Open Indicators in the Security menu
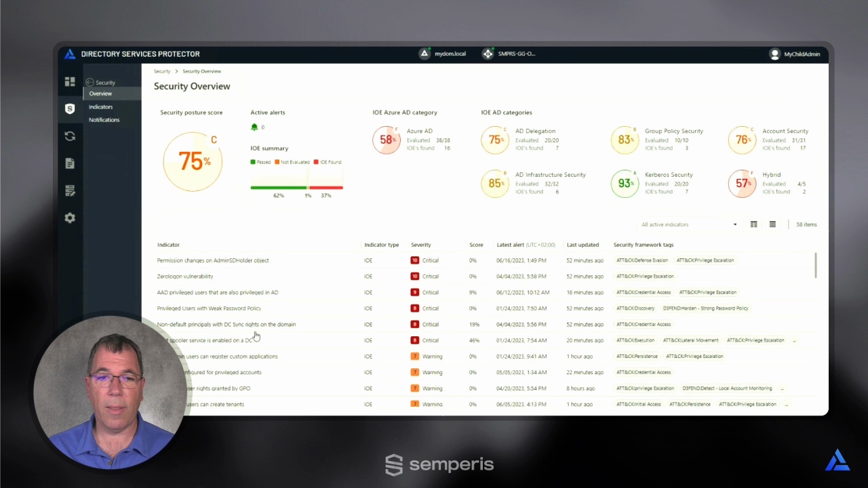The width and height of the screenshot is (868, 488). tap(100, 107)
